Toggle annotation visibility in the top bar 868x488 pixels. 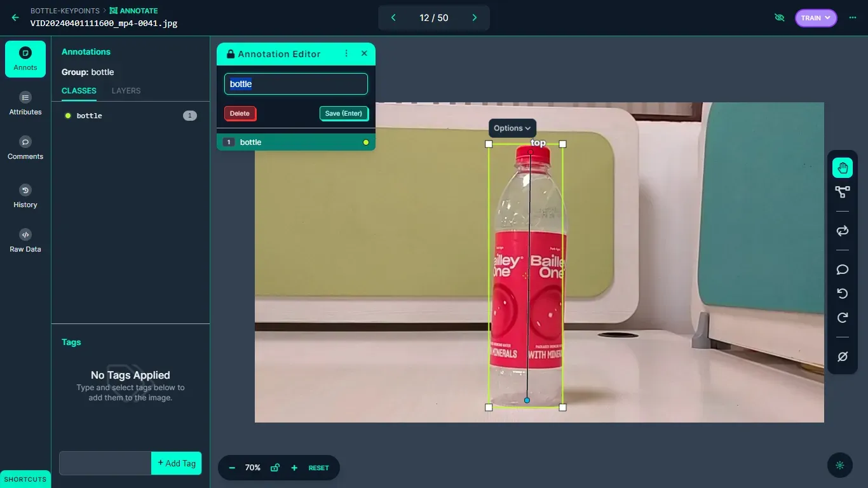[779, 18]
